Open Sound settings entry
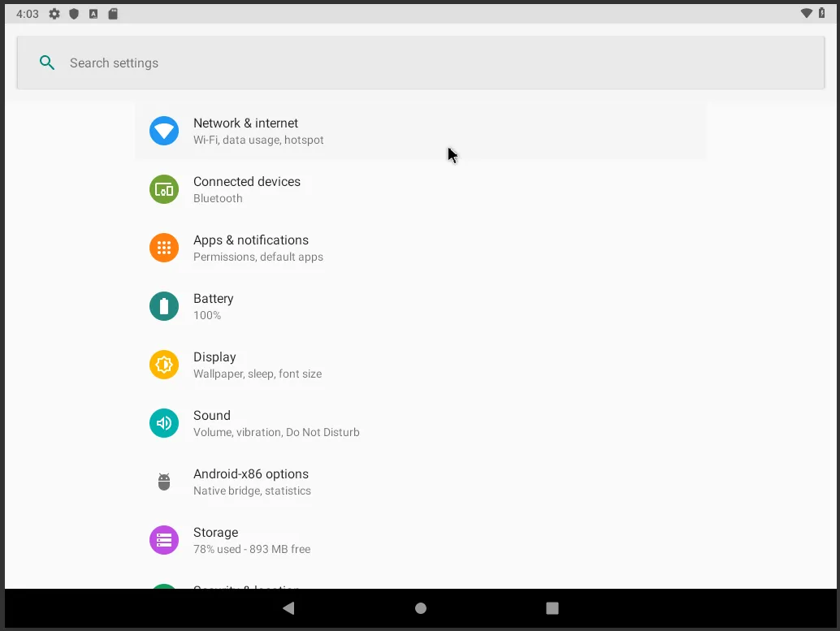Screen dimensions: 840x631 421,422
